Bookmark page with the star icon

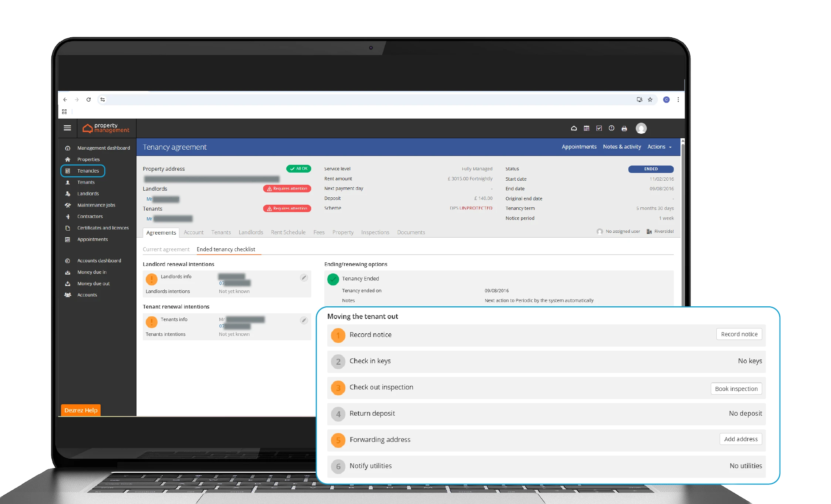(650, 99)
